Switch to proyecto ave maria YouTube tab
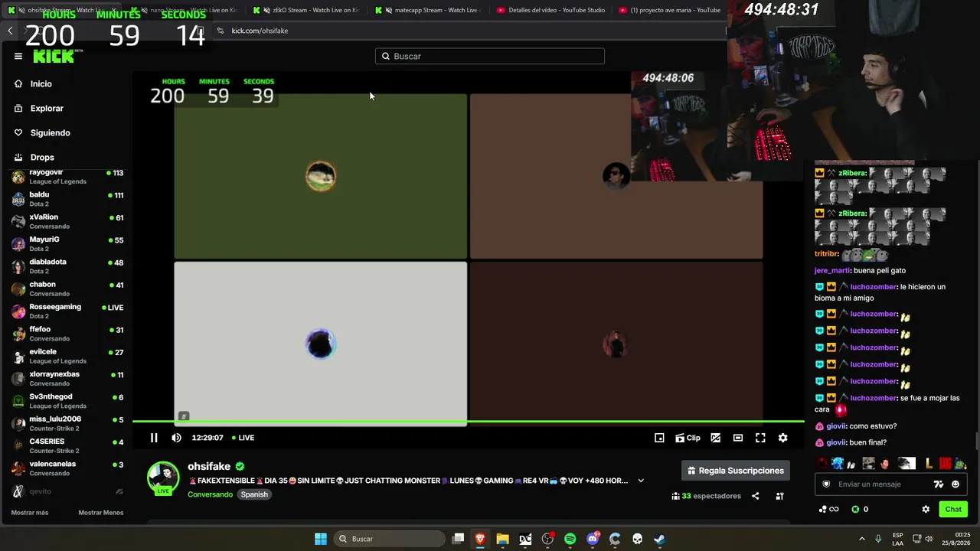980x551 pixels. pos(670,10)
